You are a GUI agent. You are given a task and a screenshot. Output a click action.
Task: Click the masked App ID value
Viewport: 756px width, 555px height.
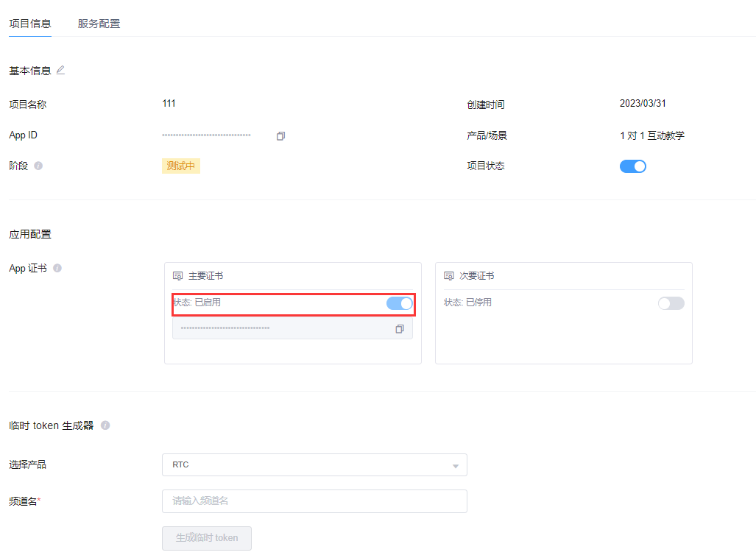tap(206, 135)
